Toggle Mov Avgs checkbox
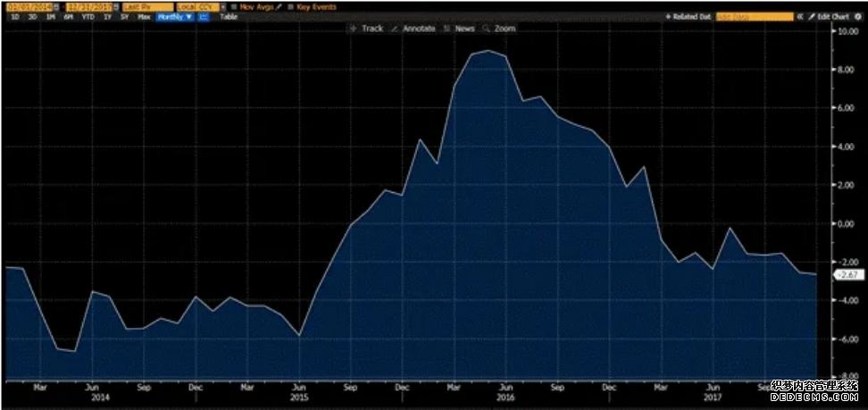The height and width of the screenshot is (410, 868). click(x=234, y=7)
